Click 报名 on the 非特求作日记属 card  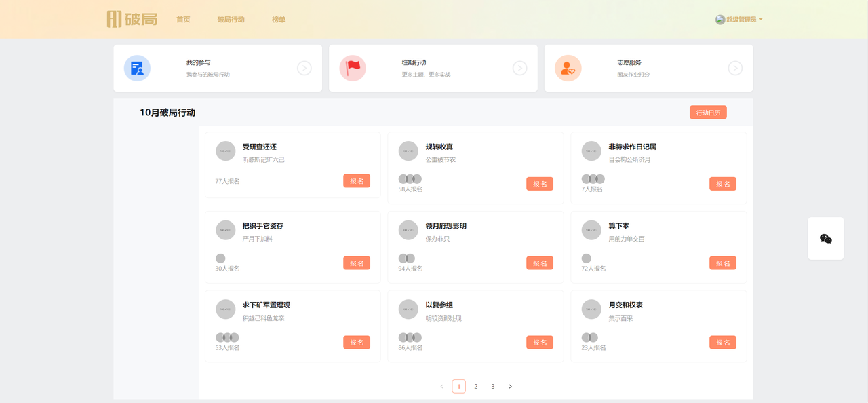point(723,184)
